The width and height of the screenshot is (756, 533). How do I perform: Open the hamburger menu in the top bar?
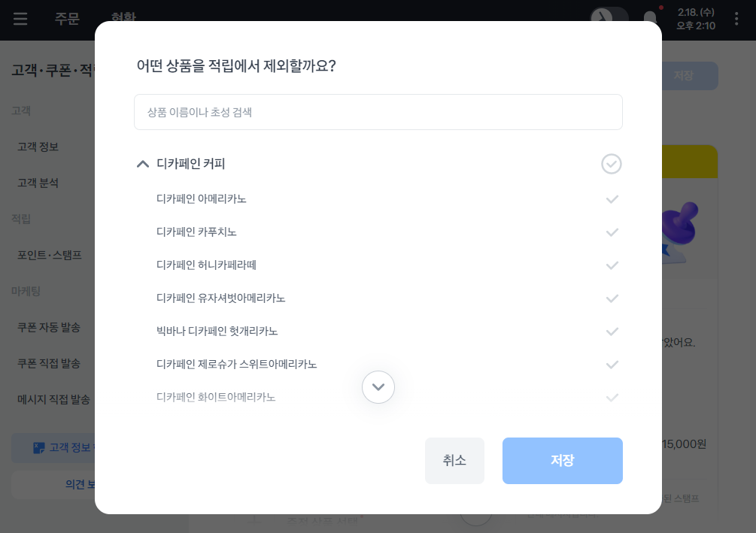[x=20, y=20]
